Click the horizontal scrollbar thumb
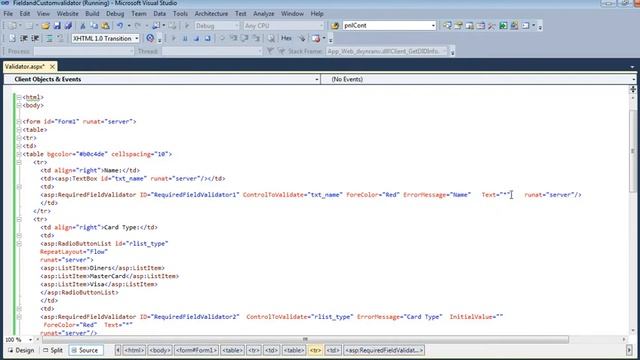640x360 pixels. tap(305, 340)
